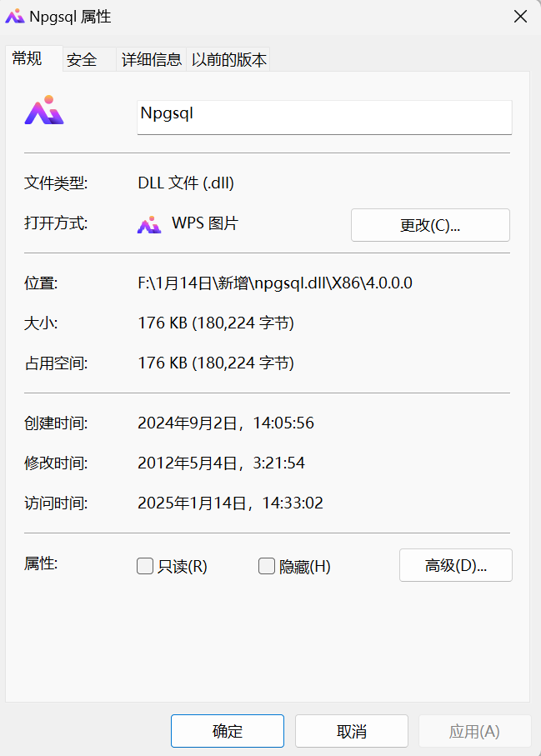Screen dimensions: 541x756
Task: Click the WPS 图片 icon beside 打开方式
Action: pyautogui.click(x=149, y=224)
